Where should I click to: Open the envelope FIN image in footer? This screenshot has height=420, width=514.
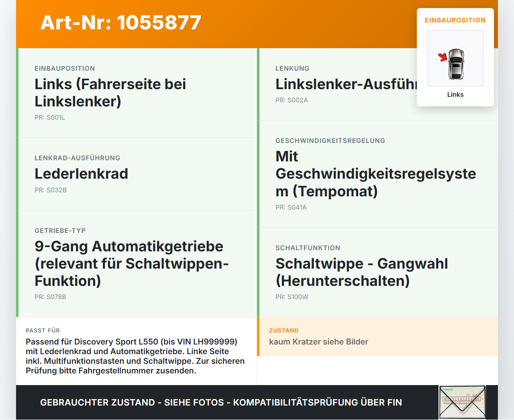pyautogui.click(x=462, y=402)
